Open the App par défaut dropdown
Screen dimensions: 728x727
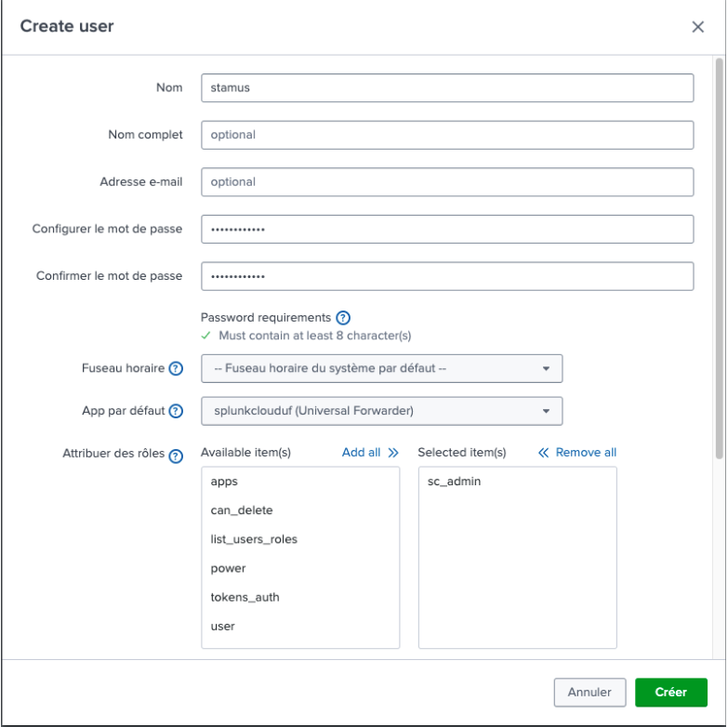point(381,410)
